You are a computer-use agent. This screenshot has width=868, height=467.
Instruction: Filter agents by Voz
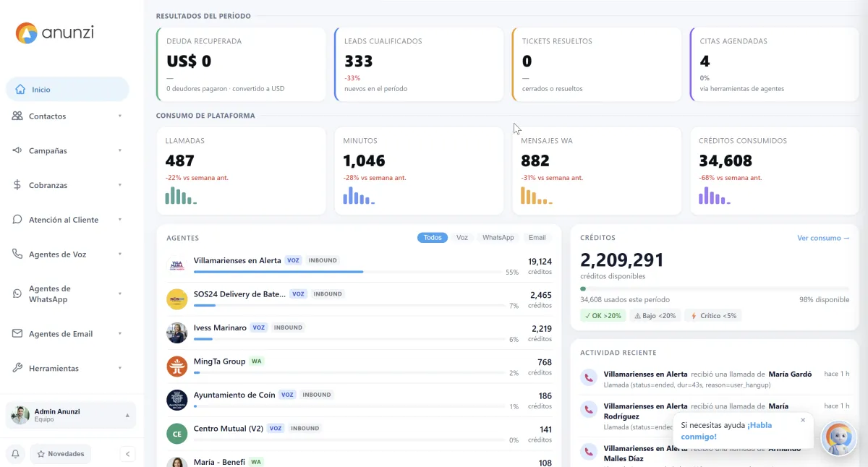coord(462,237)
